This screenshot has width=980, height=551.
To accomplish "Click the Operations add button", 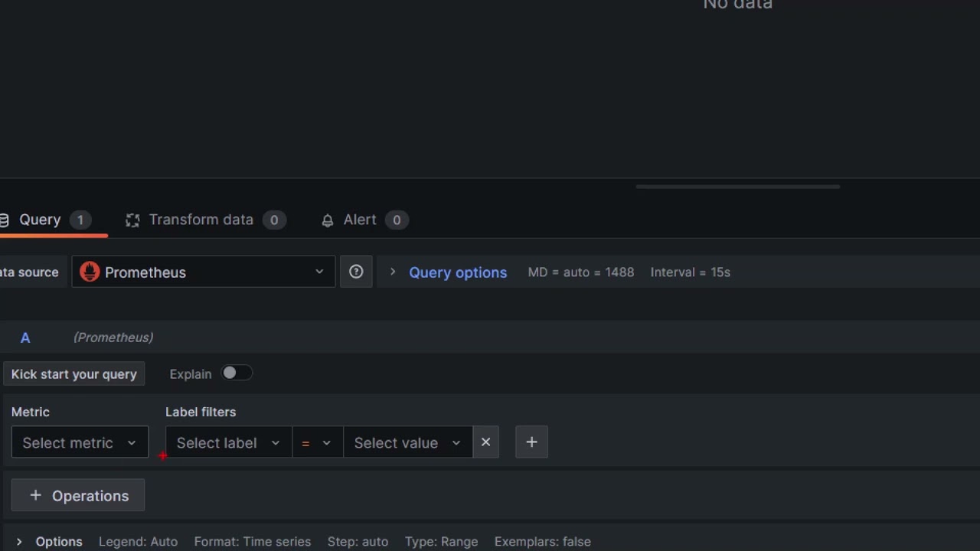I will (78, 496).
